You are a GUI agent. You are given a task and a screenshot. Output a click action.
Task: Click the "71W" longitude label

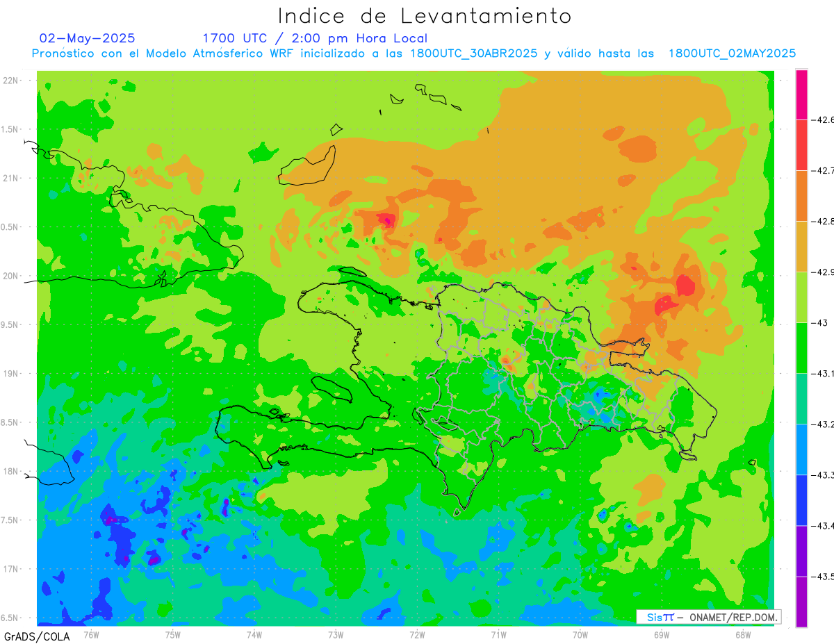coord(498,634)
